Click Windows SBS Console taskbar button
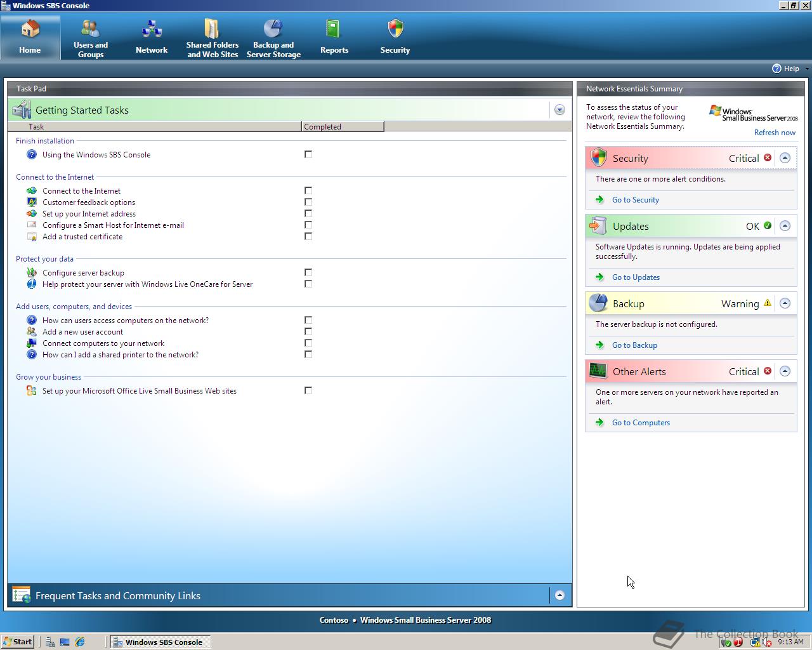812x650 pixels. tap(160, 642)
